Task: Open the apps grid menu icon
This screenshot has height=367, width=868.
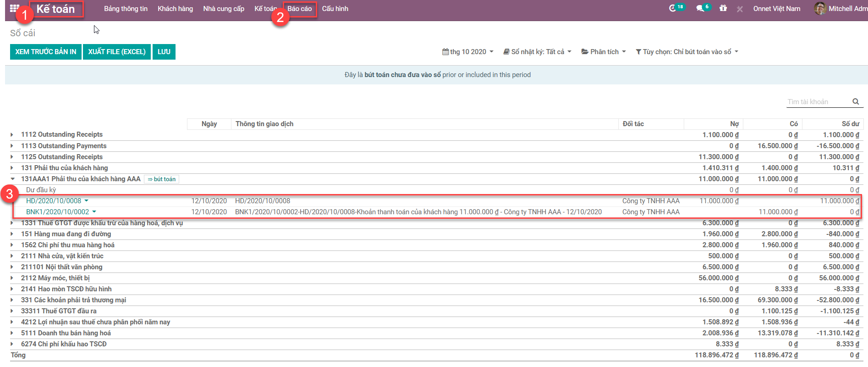Action: [x=14, y=8]
